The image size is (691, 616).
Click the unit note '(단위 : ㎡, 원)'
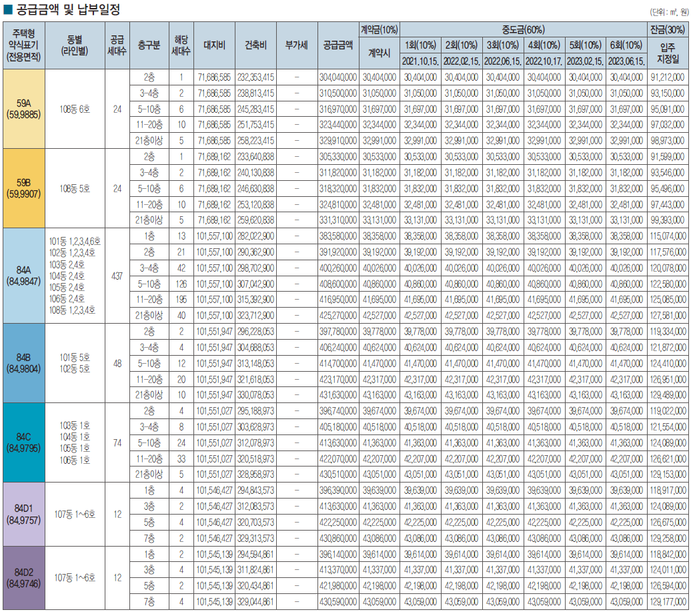click(x=669, y=12)
